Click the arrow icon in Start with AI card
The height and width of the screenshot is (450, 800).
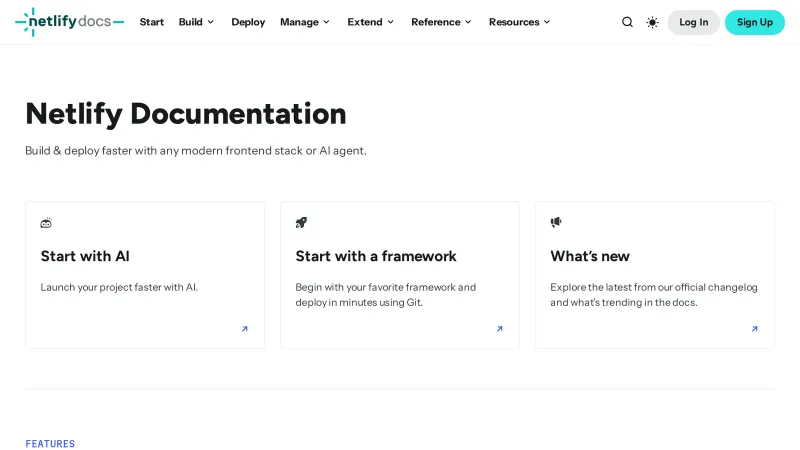tap(244, 329)
